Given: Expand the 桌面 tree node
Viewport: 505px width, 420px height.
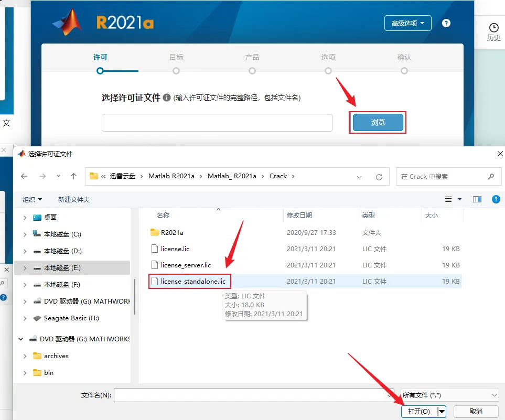Looking at the screenshot, I should (25, 218).
